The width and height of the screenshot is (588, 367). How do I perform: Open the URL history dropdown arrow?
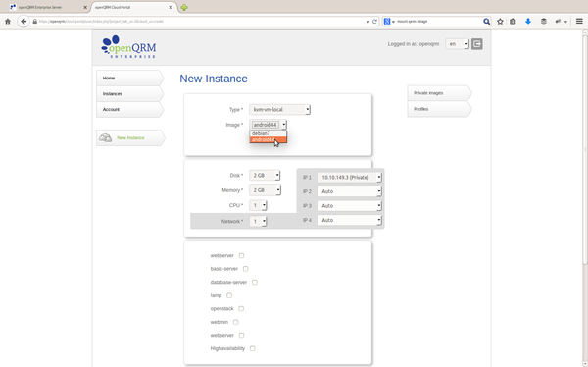(x=367, y=22)
